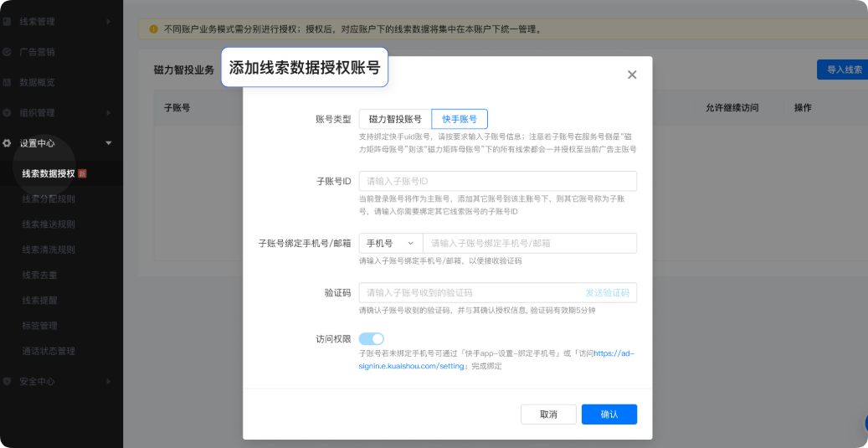Screen dimensions: 868x448
Task: Click the 磁力智投业务 section title
Action: click(x=184, y=70)
